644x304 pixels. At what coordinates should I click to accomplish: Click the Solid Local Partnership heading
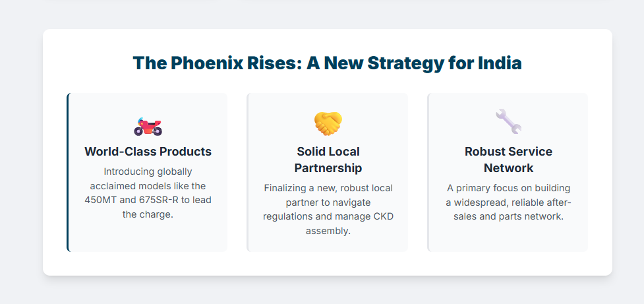pyautogui.click(x=328, y=160)
